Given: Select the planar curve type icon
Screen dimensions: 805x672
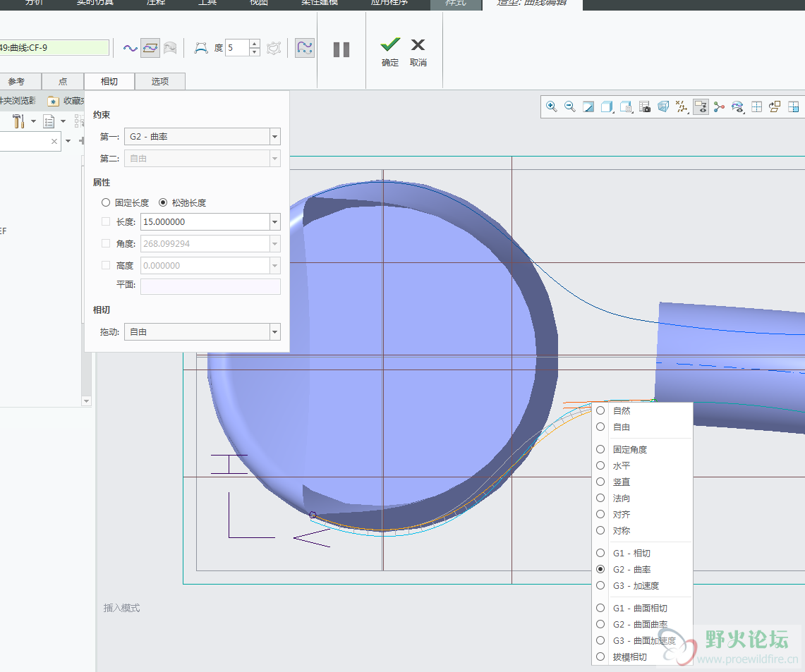Looking at the screenshot, I should click(150, 48).
